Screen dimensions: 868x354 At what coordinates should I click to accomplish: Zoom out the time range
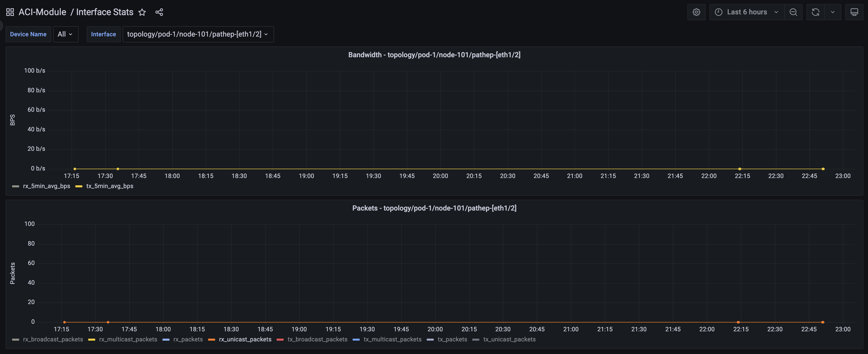(793, 12)
